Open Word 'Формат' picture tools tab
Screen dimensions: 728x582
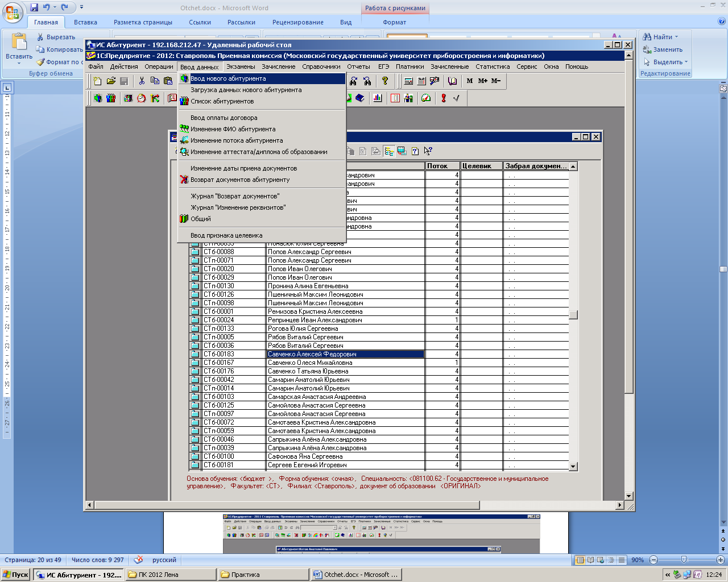[394, 22]
